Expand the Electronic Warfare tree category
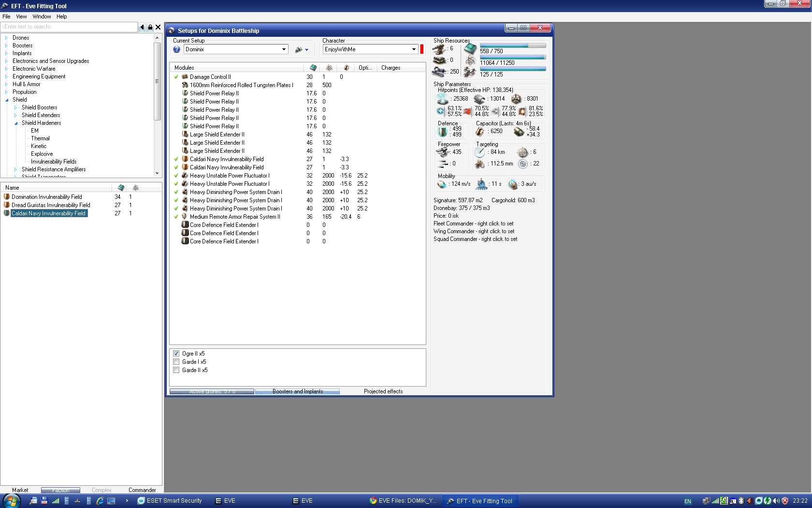Image resolution: width=812 pixels, height=508 pixels. 7,69
